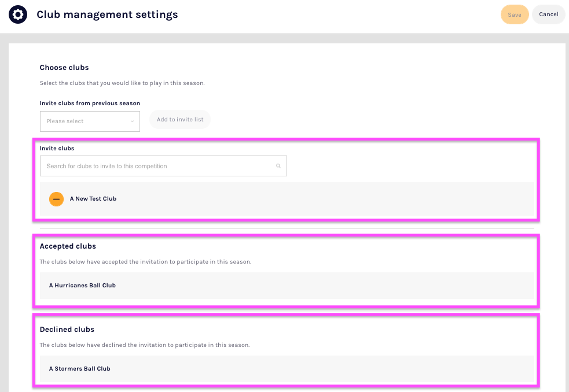Click the 'Club management settings' title
569x392 pixels.
point(107,14)
